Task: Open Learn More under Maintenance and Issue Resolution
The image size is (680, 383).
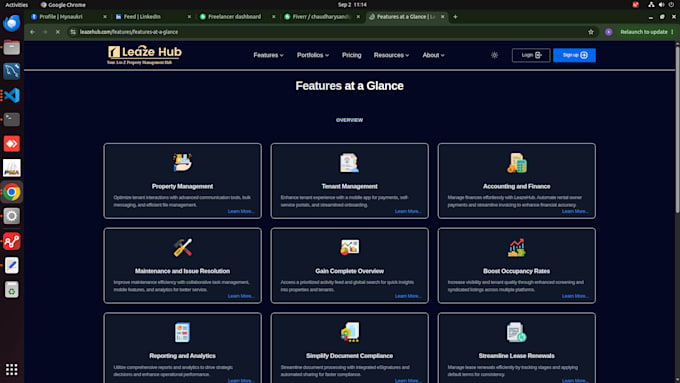Action: tap(241, 296)
